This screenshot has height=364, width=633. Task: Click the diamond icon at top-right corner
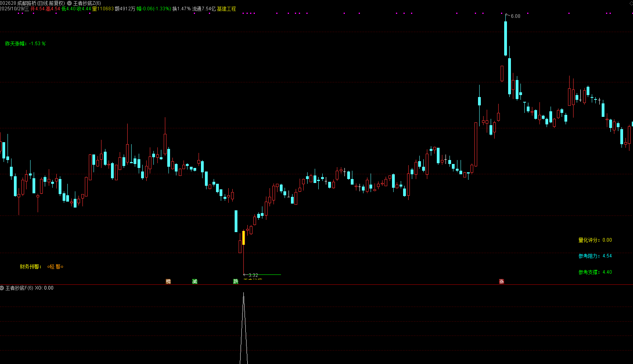coord(631,3)
